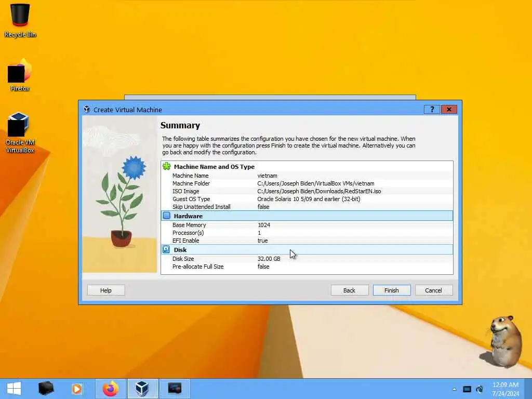Select the Base Memory row
The image size is (532, 399).
307,225
